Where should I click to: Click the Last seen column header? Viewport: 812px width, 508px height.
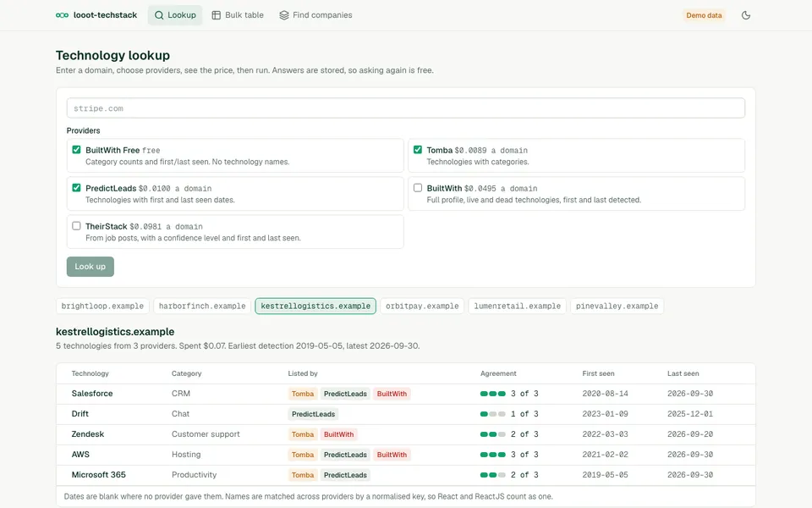coord(683,373)
